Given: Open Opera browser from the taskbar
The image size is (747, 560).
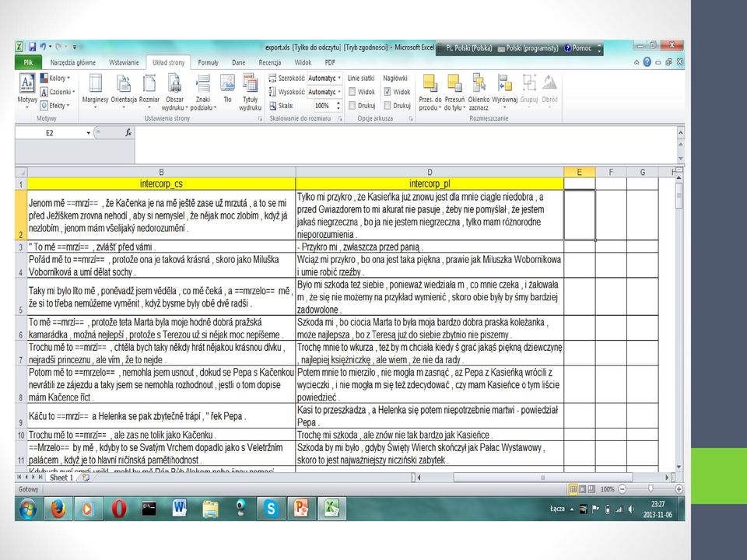Looking at the screenshot, I should pos(119,509).
